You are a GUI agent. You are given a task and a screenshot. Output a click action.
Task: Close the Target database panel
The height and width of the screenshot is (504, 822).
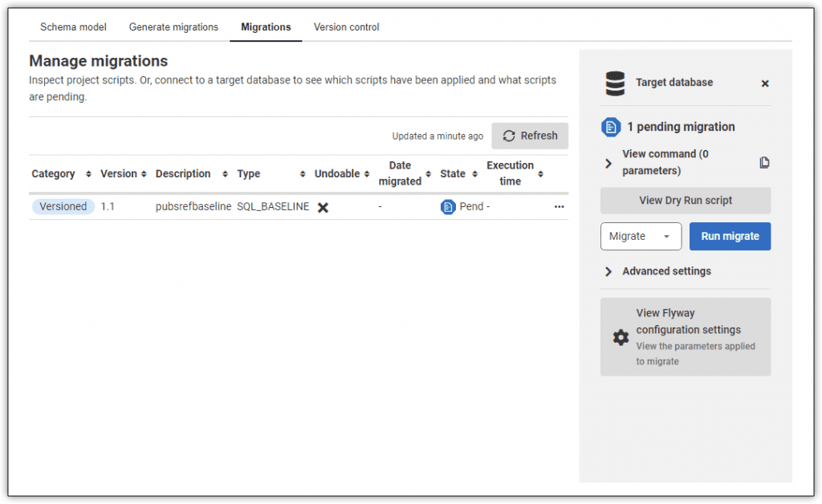tap(764, 83)
